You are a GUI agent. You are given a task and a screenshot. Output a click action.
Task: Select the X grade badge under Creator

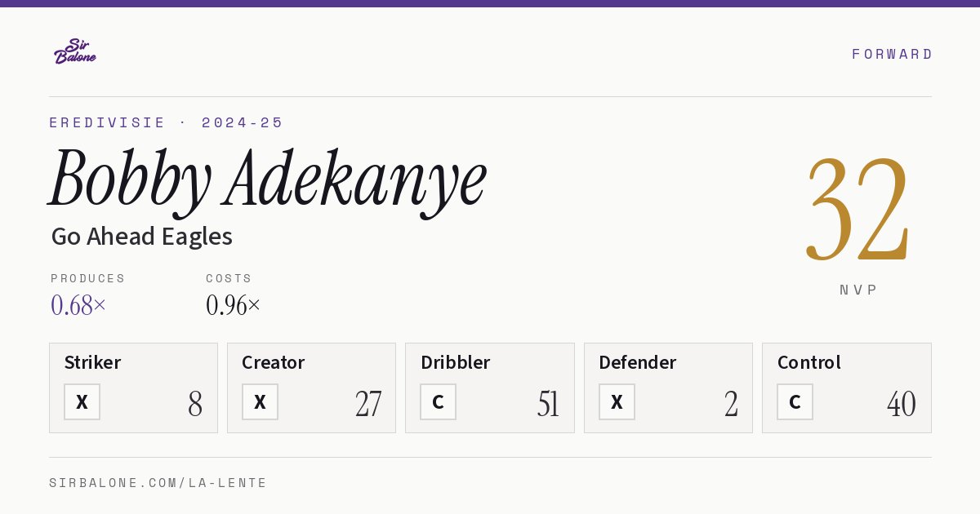[260, 401]
